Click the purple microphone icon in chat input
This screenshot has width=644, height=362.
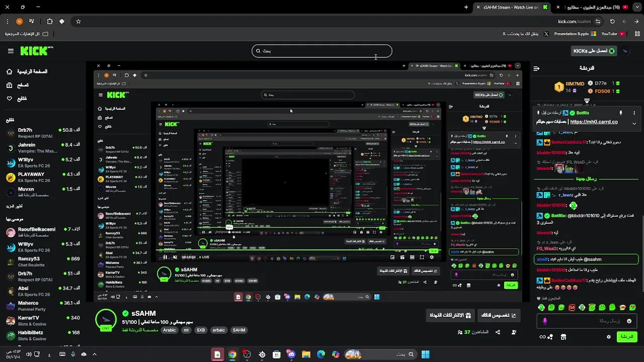pos(545,321)
